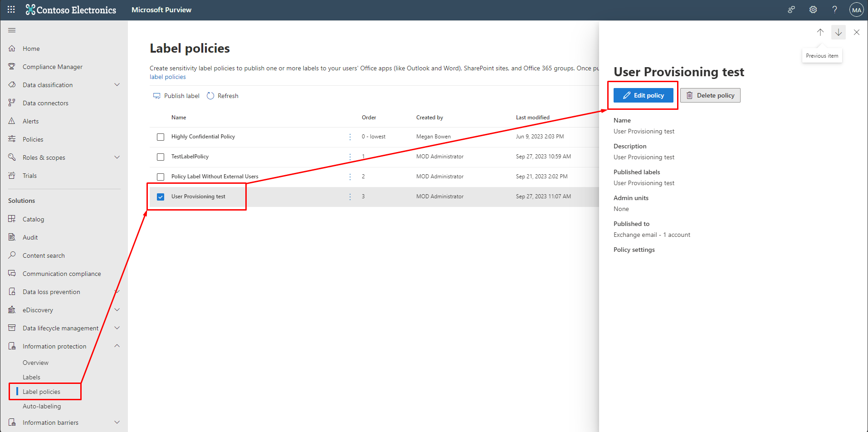Click the Content search magnifier icon
The height and width of the screenshot is (432, 868).
tap(12, 255)
